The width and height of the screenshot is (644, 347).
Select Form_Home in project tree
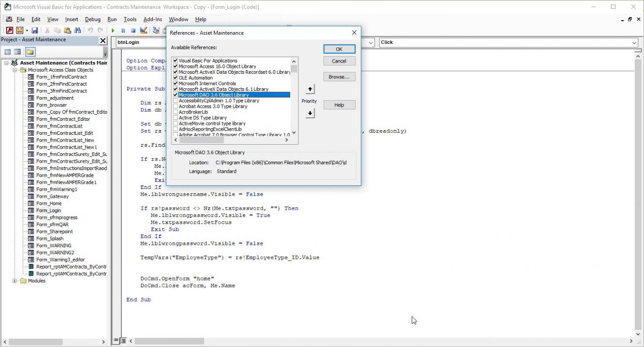click(49, 203)
